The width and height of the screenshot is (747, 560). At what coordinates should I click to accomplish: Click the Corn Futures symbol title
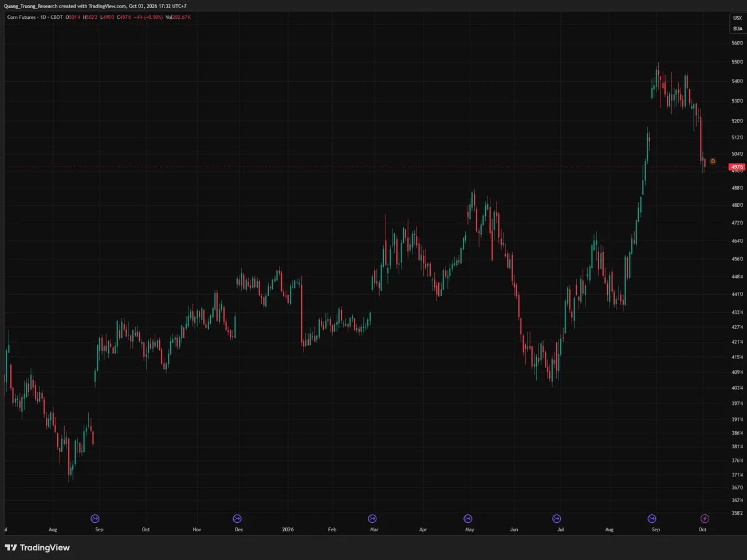[x=21, y=17]
